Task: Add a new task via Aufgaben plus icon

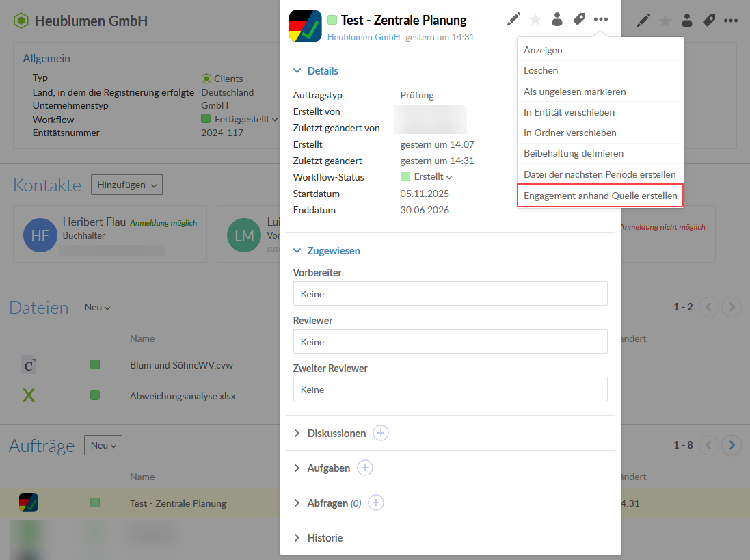Action: (365, 468)
